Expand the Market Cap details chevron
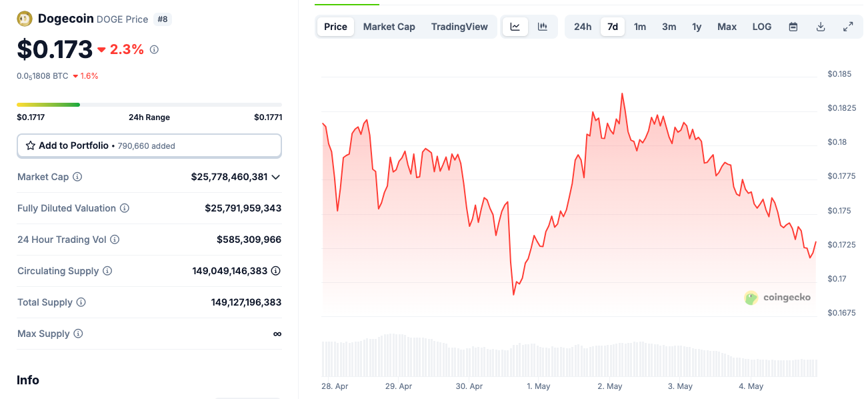The image size is (868, 399). coord(276,177)
